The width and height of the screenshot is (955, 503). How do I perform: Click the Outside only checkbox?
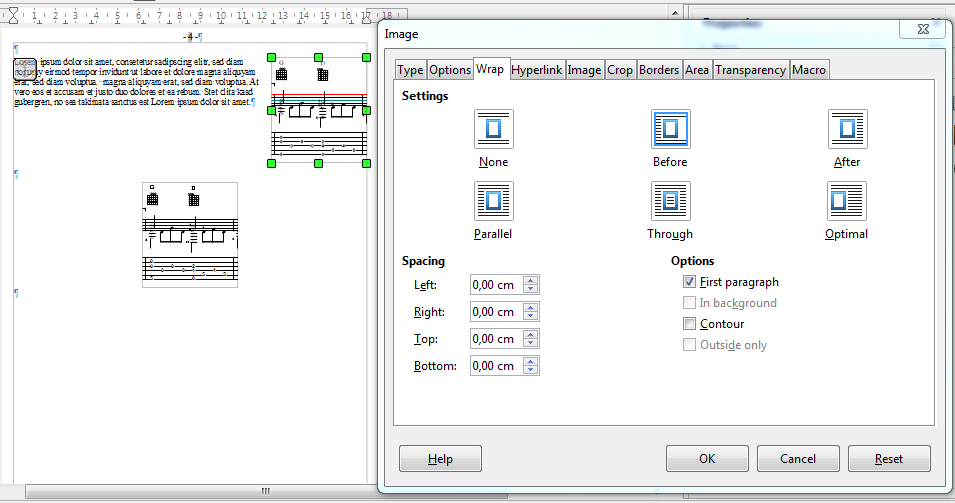click(689, 345)
